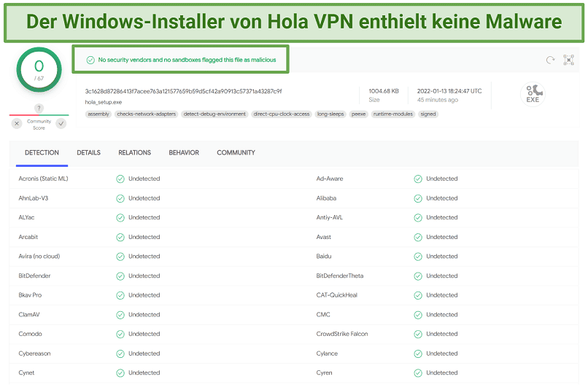The width and height of the screenshot is (588, 387).
Task: Click 'Undetected' in the ClamAV row
Action: pos(144,315)
